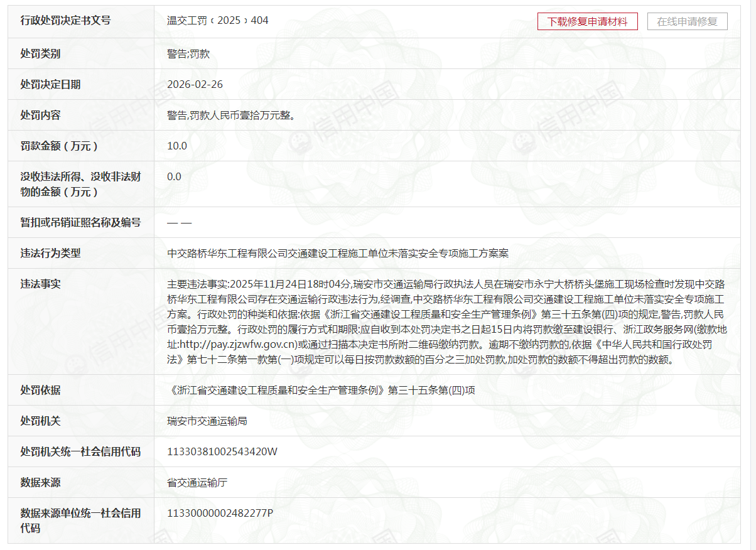The image size is (756, 550).
Task: Click the 处罚依据 regulation text
Action: click(x=321, y=391)
